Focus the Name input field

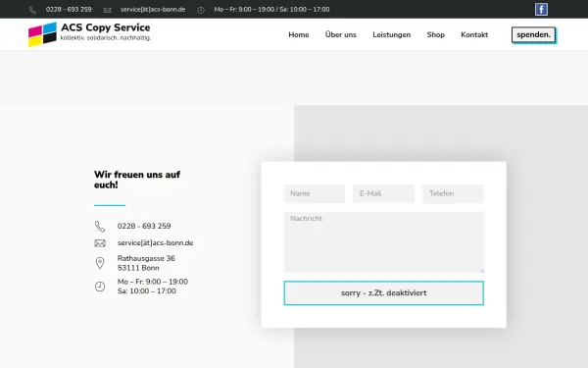[x=315, y=193]
